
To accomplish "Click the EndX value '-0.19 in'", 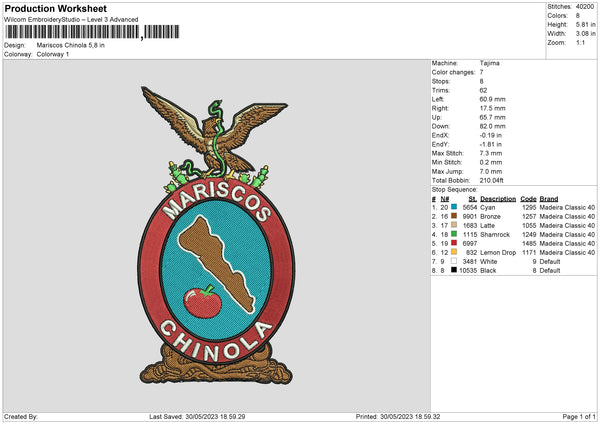I will [x=491, y=135].
